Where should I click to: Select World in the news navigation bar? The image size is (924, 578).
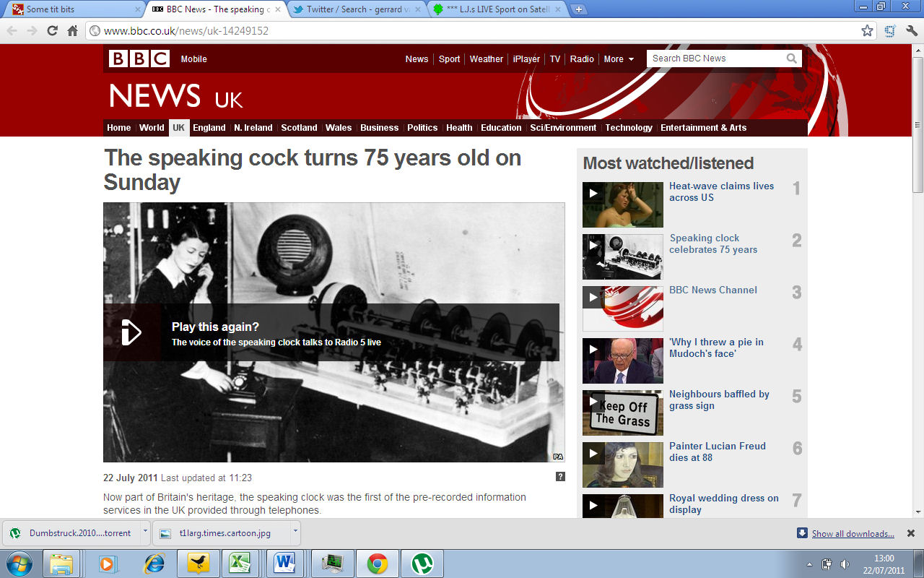point(152,128)
